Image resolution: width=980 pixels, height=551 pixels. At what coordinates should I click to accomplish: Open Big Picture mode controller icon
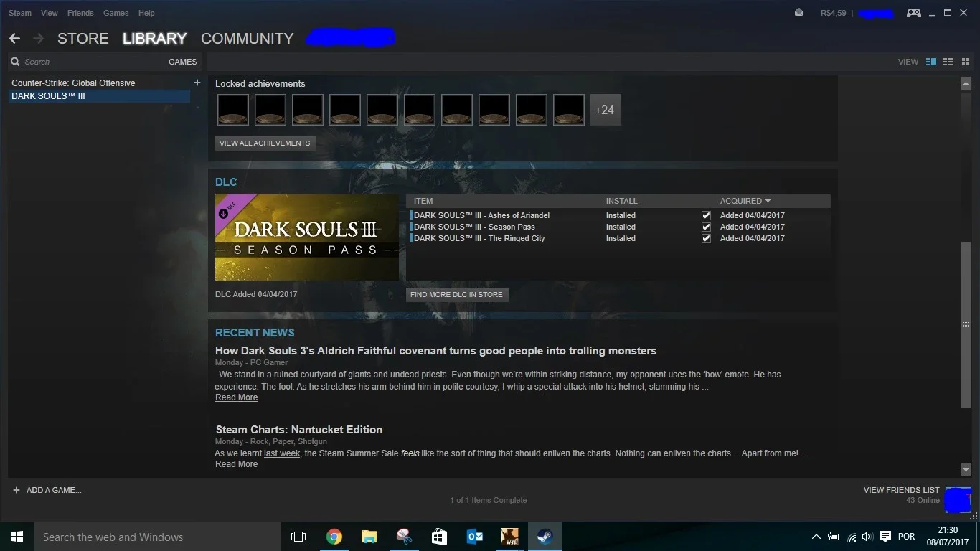[913, 13]
